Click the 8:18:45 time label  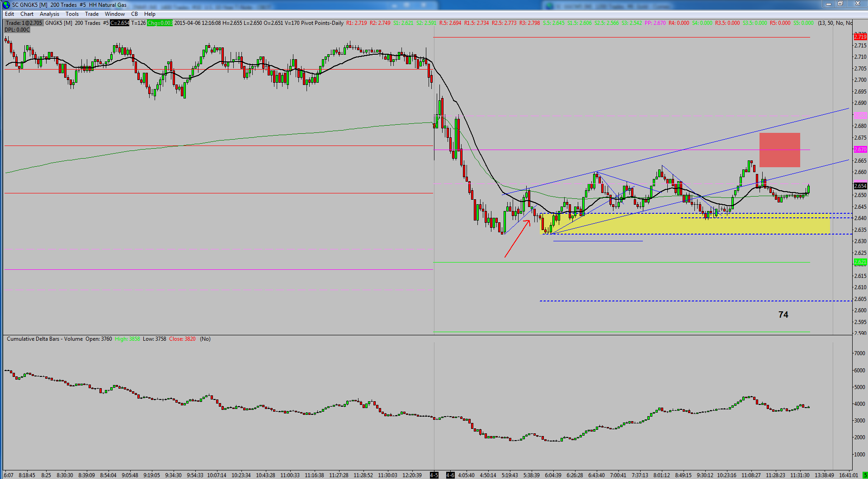pos(27,475)
